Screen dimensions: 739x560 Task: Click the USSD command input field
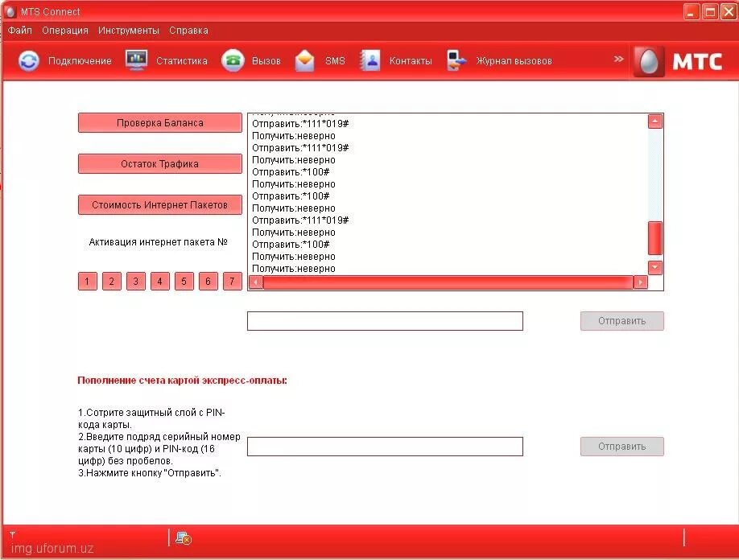click(x=385, y=321)
